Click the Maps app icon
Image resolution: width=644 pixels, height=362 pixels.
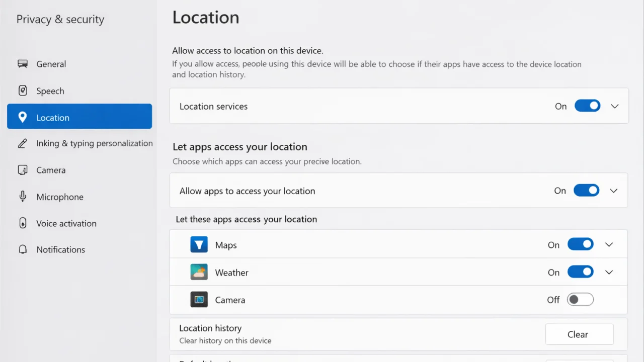point(199,245)
